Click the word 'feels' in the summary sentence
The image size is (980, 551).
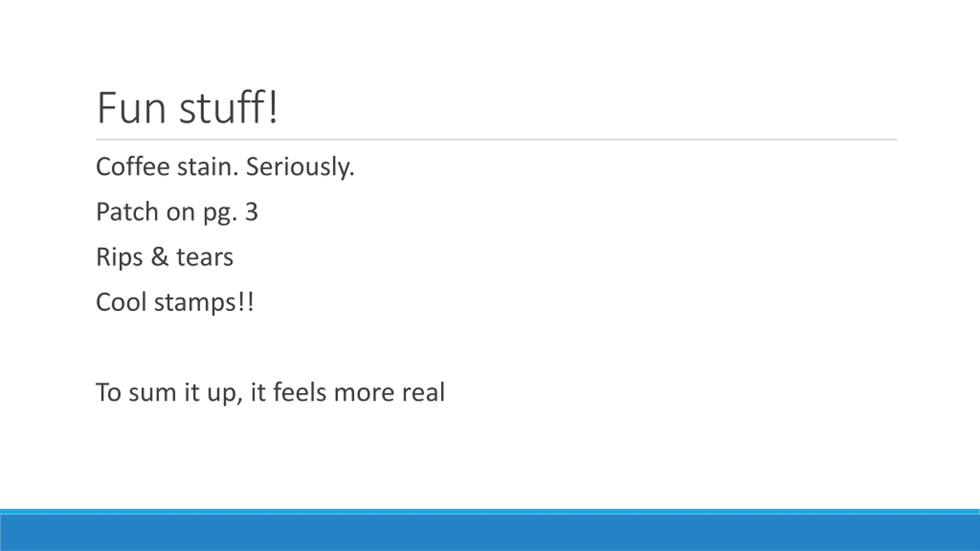point(300,392)
